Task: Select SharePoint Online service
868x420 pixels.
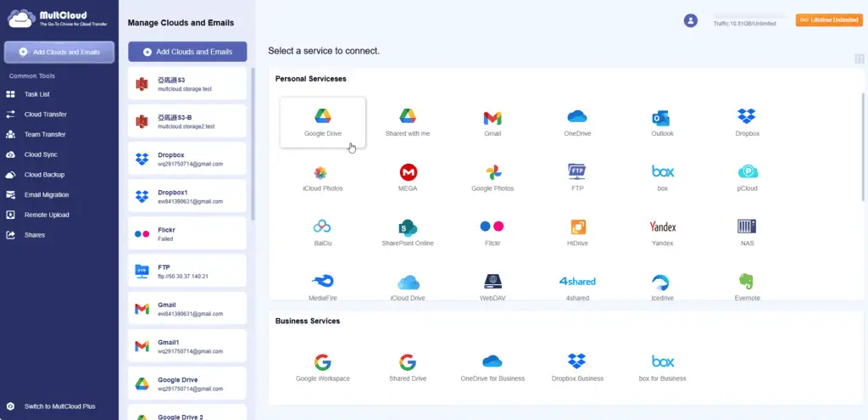Action: tap(408, 227)
